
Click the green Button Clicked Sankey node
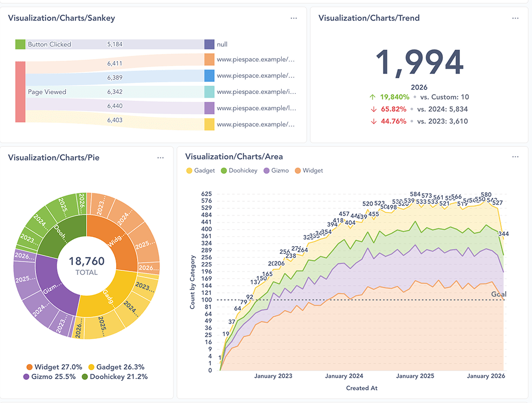click(20, 44)
